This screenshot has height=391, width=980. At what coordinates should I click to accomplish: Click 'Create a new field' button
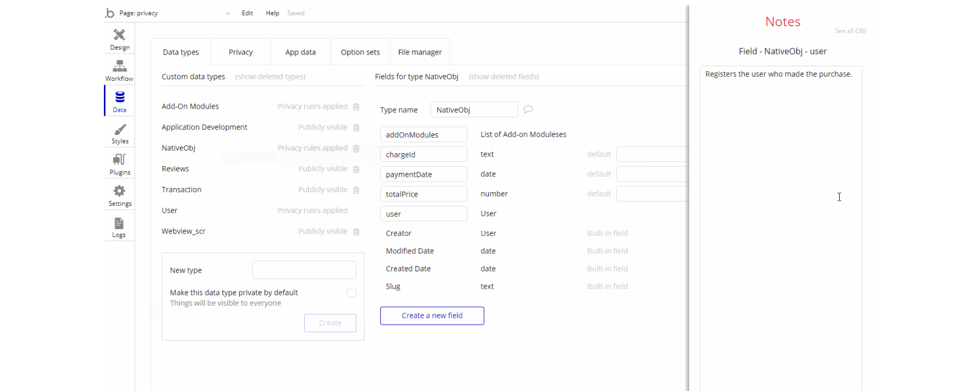tap(432, 315)
